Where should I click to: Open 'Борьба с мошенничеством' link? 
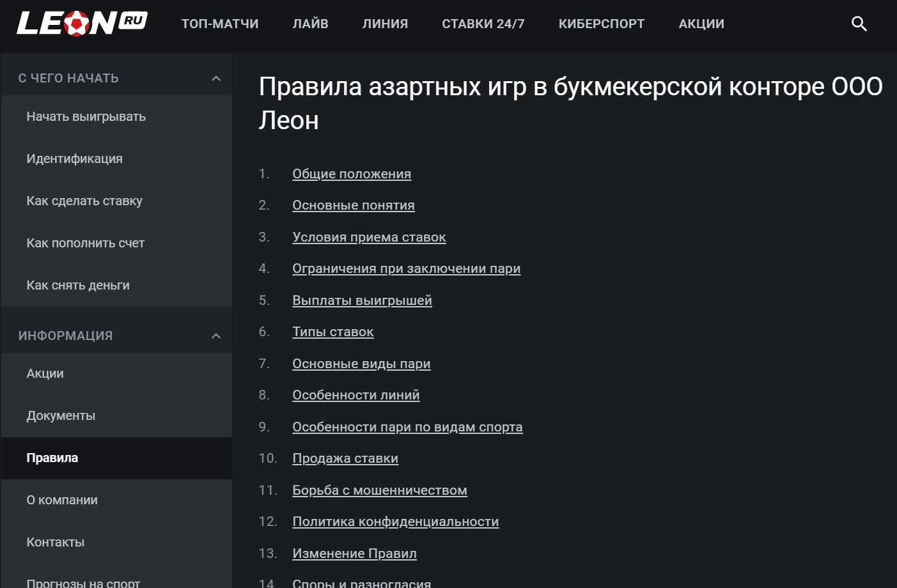[x=380, y=490]
